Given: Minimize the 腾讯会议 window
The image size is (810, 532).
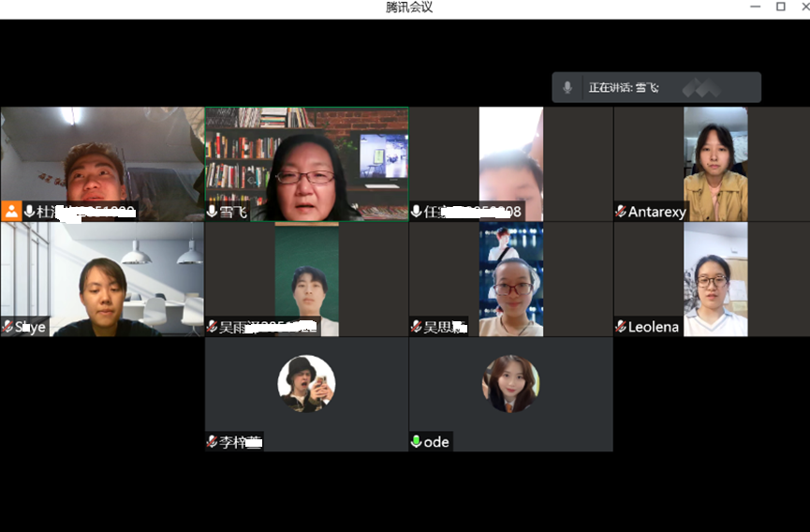Looking at the screenshot, I should pos(756,7).
